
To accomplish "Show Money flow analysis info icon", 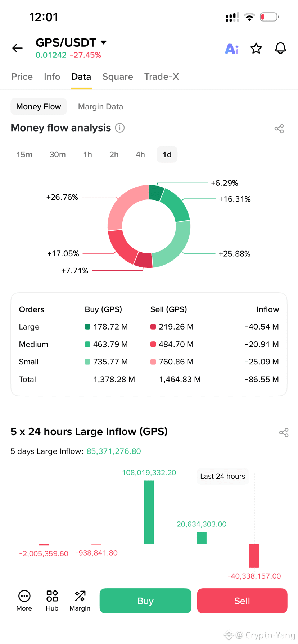I will (120, 128).
